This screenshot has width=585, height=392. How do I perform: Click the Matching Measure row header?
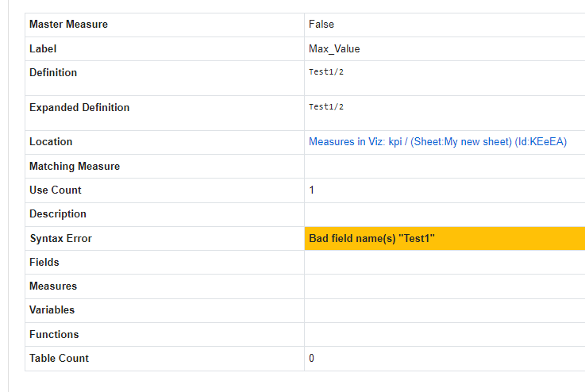click(75, 167)
